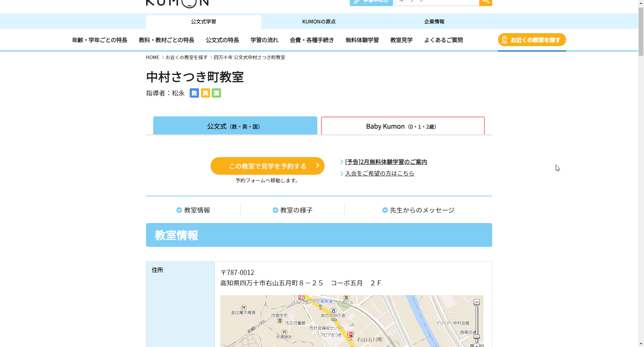Click the 指導者：松永 text

pyautogui.click(x=166, y=93)
